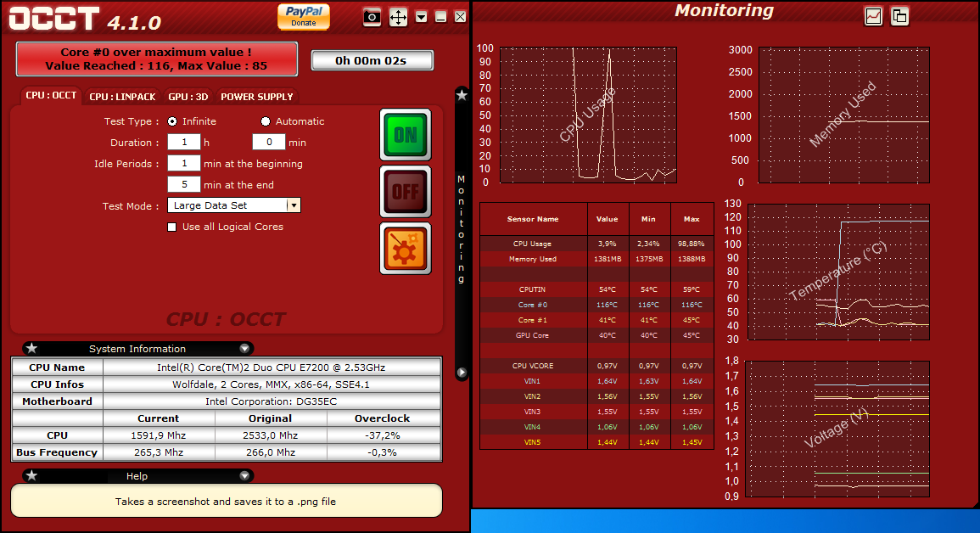The width and height of the screenshot is (980, 533).
Task: Click the Value column header
Action: (x=608, y=219)
